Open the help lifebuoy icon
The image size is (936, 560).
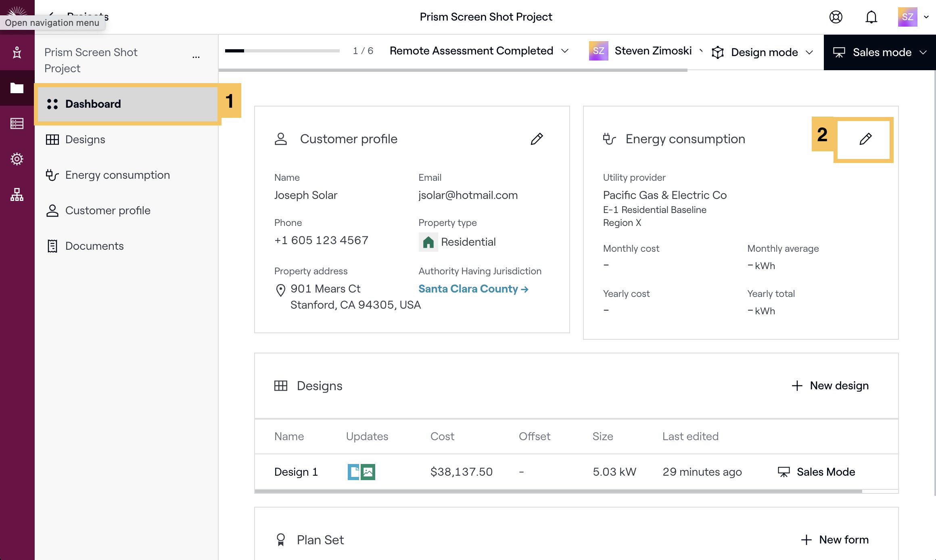click(836, 17)
